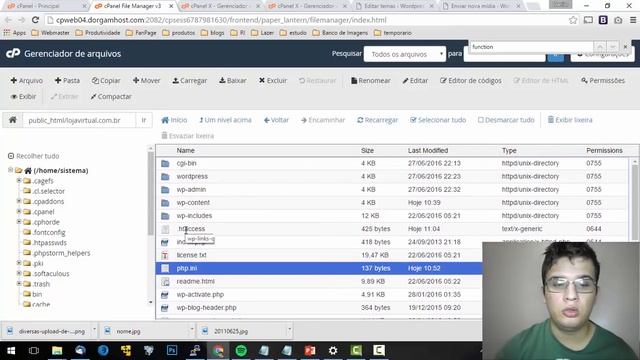Click the Editar button
This screenshot has height=360, width=640.
click(x=415, y=81)
